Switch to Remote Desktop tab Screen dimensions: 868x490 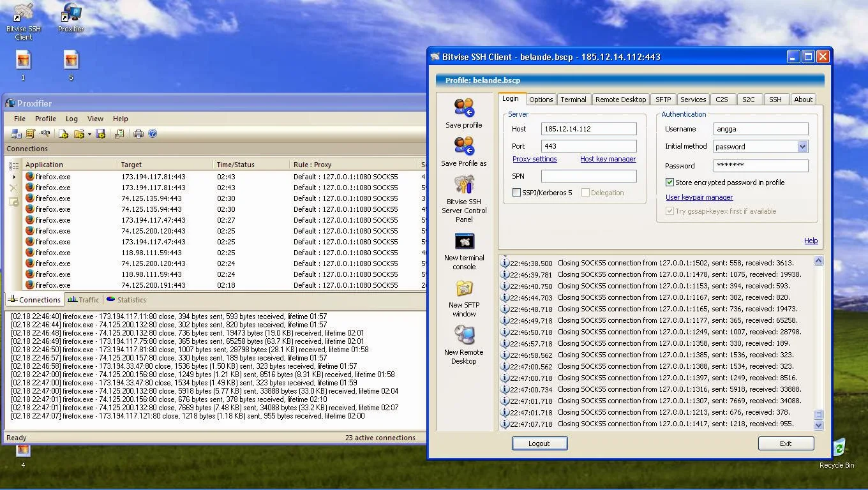[x=620, y=100]
